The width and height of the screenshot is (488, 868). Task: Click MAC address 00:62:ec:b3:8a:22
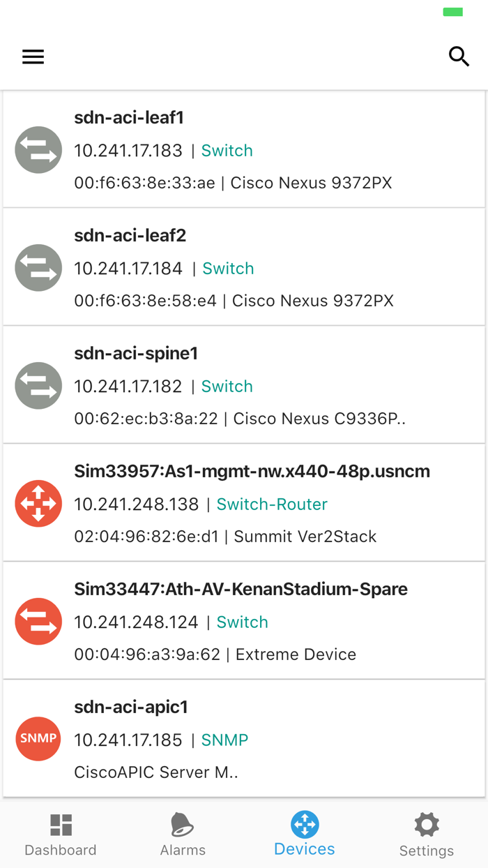coord(146,419)
